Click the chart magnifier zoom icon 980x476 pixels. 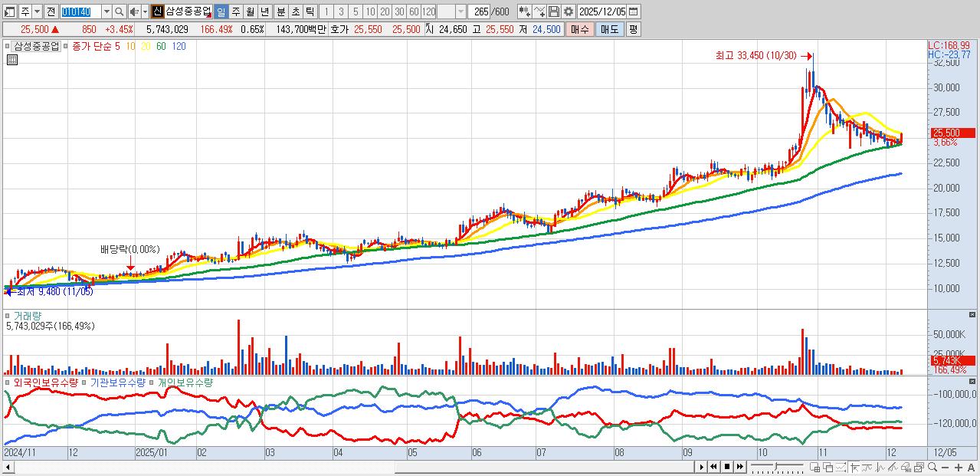point(932,467)
